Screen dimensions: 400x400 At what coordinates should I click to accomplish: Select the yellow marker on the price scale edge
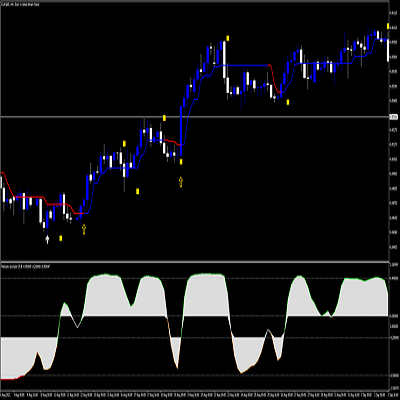pos(388,26)
